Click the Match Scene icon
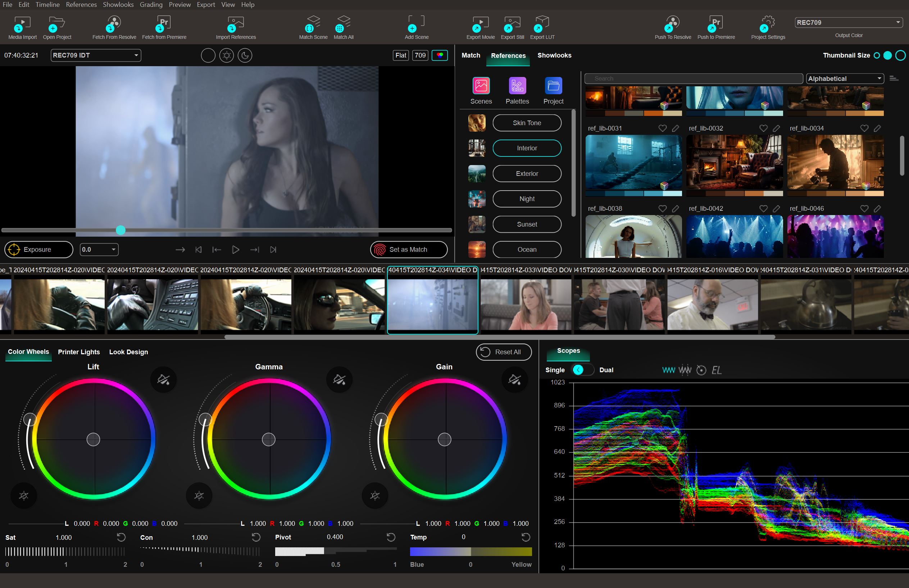The width and height of the screenshot is (909, 588). pyautogui.click(x=313, y=24)
